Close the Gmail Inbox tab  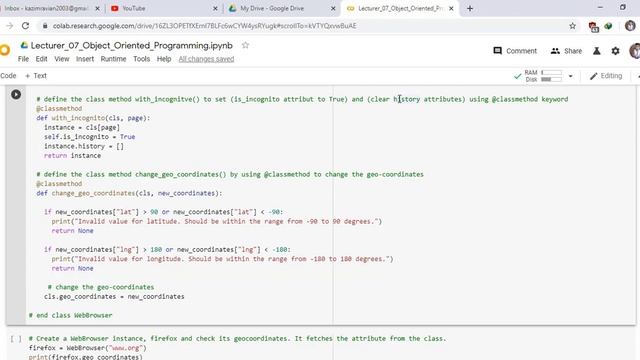[x=98, y=8]
